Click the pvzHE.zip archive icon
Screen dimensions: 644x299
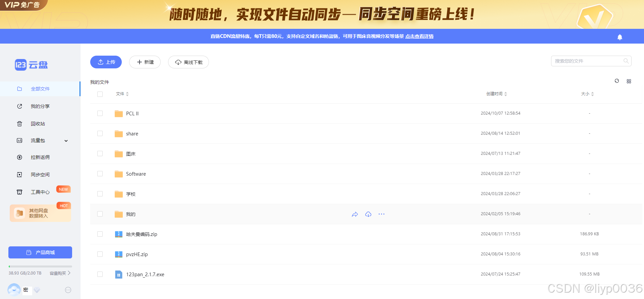coord(119,254)
